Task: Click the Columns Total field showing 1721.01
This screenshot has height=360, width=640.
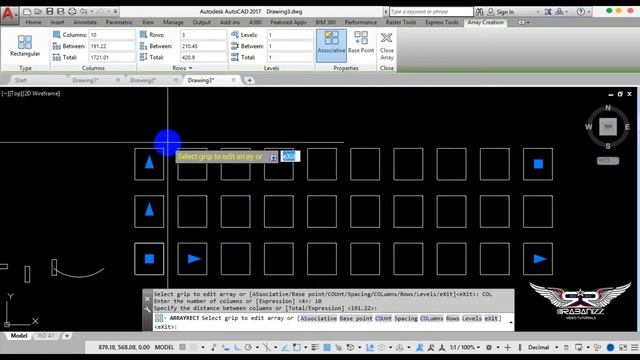Action: pyautogui.click(x=111, y=58)
